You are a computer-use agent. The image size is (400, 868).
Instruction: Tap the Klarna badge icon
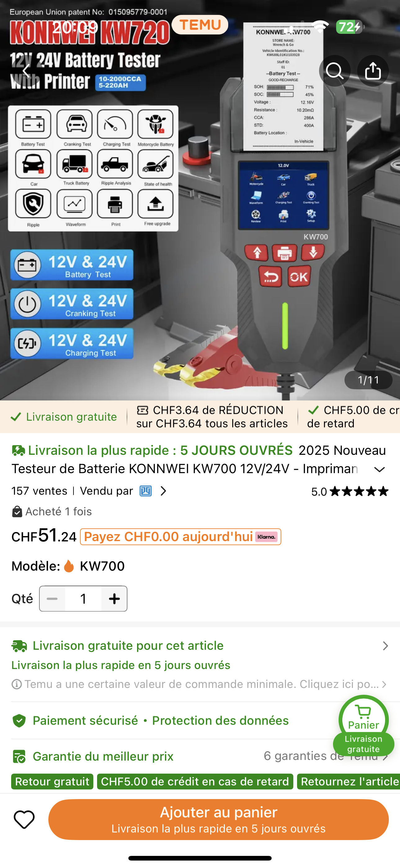[x=266, y=537]
